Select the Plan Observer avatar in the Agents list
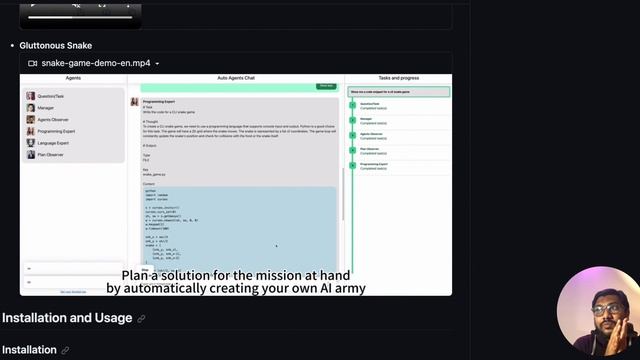Screen dimensions: 640x360 pos(31,155)
